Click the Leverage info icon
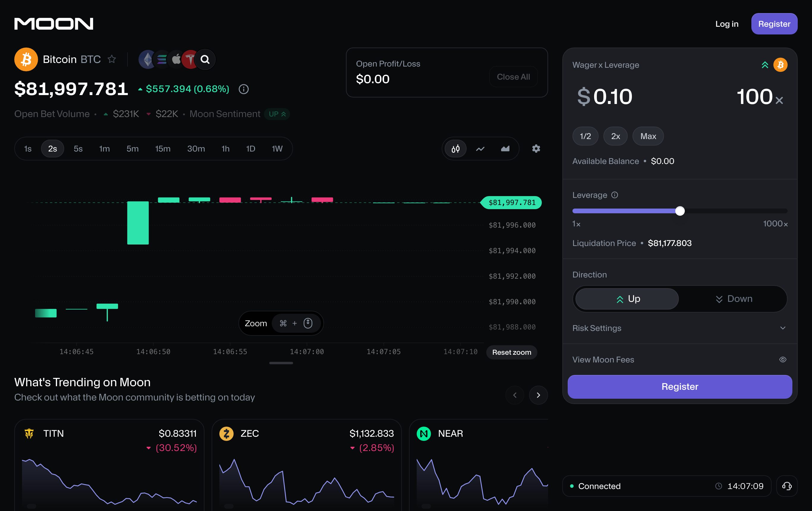The width and height of the screenshot is (812, 511). pos(615,195)
